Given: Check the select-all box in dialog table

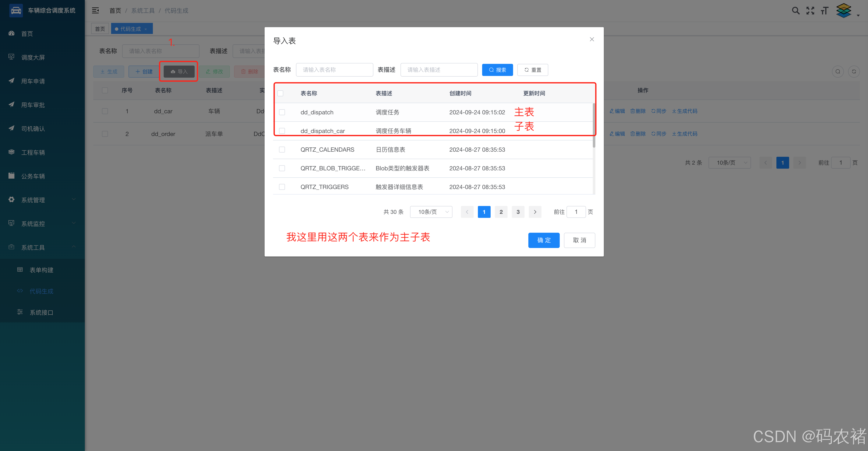Looking at the screenshot, I should tap(280, 93).
